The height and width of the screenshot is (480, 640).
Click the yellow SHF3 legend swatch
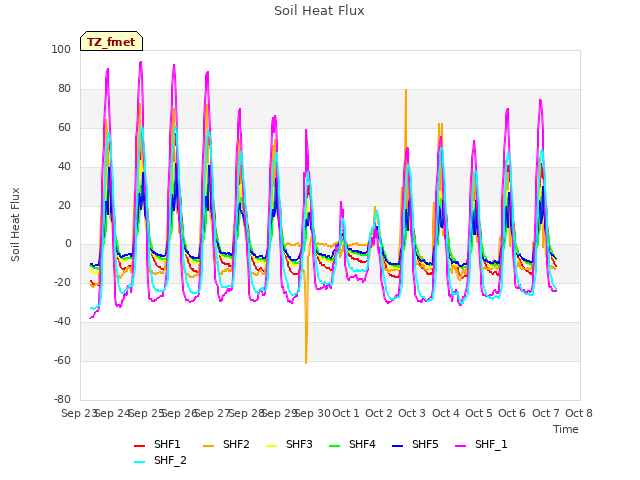click(271, 446)
